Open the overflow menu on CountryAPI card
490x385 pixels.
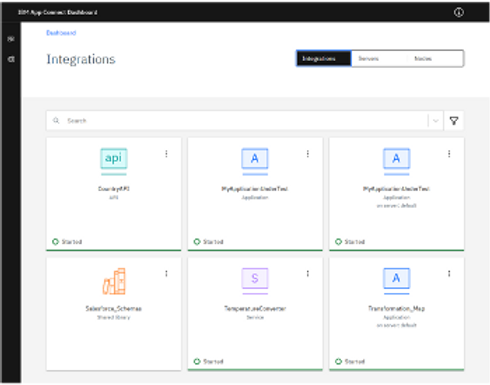point(166,154)
